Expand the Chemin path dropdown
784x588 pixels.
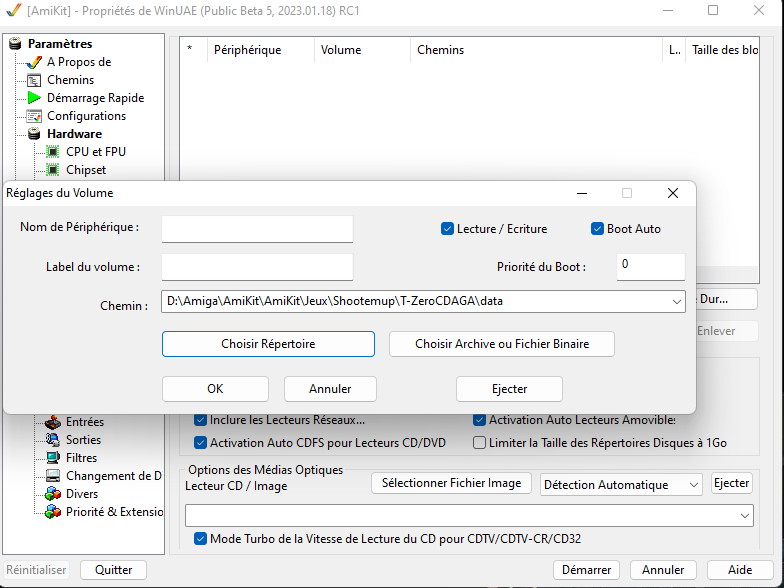click(x=676, y=301)
